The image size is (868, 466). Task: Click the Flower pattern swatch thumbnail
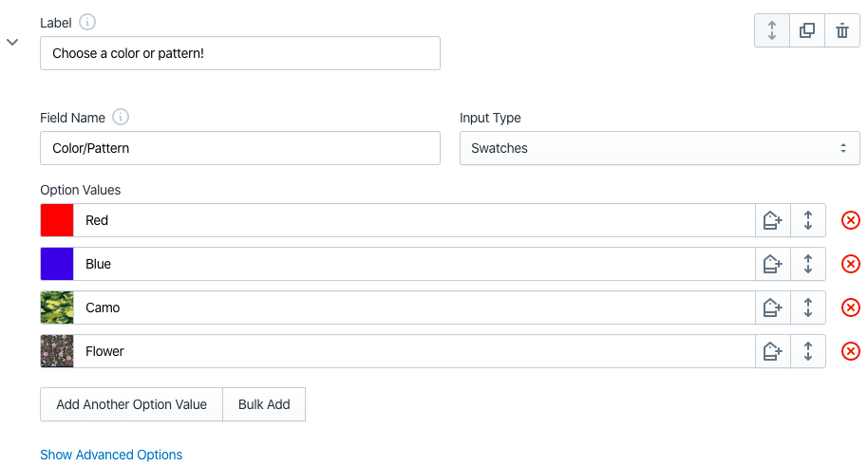pos(57,351)
